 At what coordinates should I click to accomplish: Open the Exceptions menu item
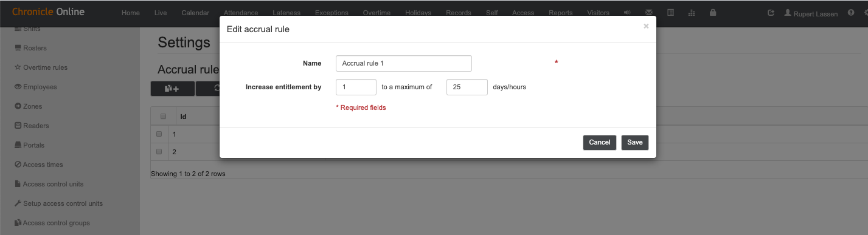[332, 13]
